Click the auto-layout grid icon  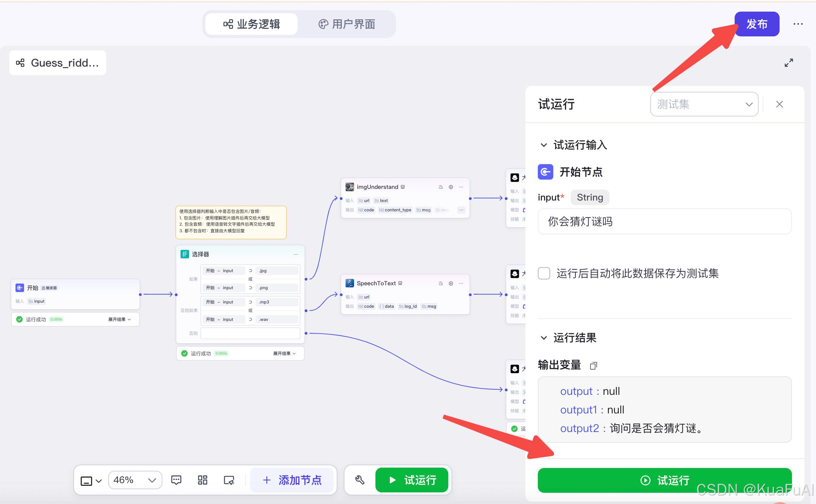[203, 480]
